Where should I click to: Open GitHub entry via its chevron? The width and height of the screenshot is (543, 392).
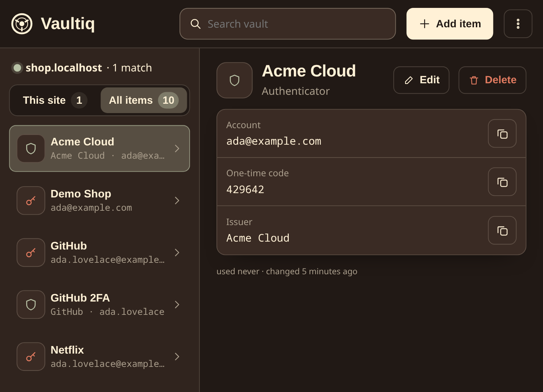pos(177,253)
